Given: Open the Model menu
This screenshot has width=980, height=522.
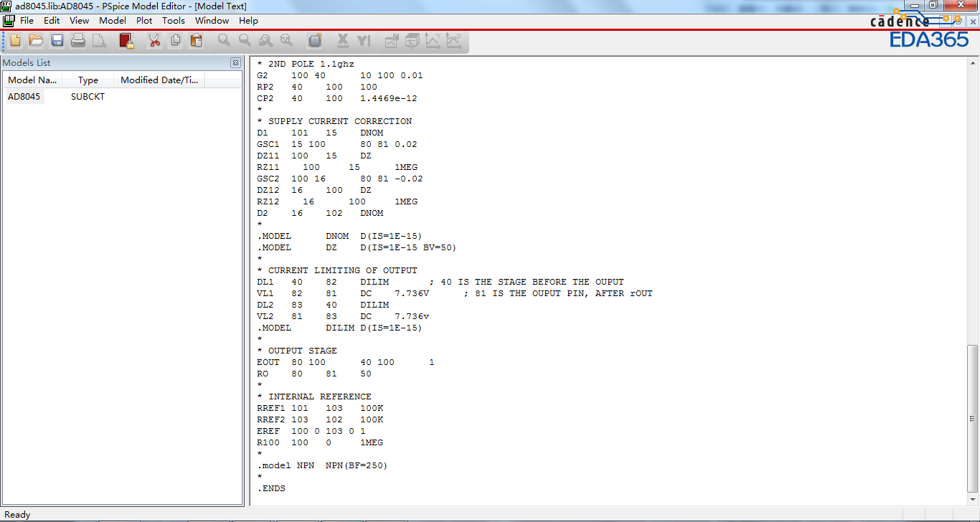Looking at the screenshot, I should (x=113, y=21).
